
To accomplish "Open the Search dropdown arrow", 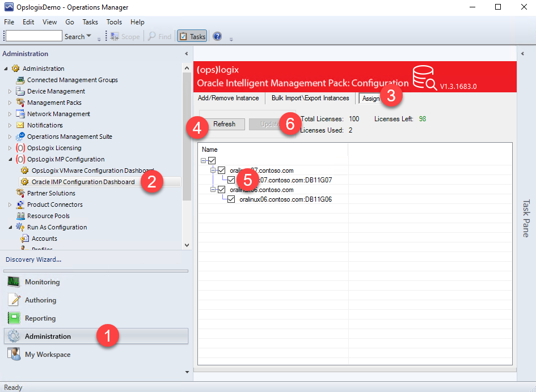I will [89, 36].
